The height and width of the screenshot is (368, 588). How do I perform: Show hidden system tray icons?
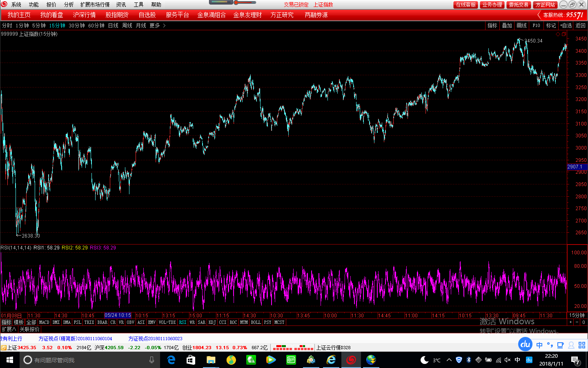449,360
